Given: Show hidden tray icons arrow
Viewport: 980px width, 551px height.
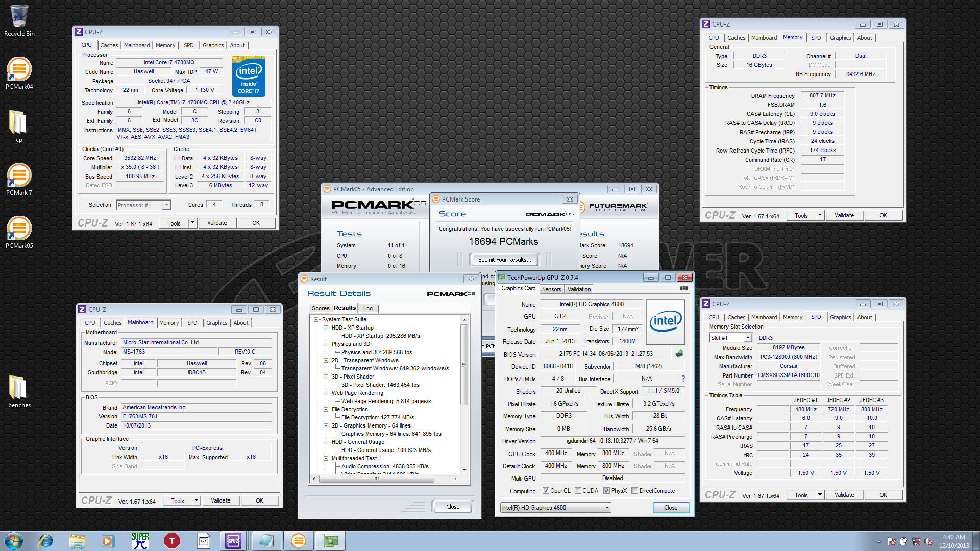Looking at the screenshot, I should point(879,542).
